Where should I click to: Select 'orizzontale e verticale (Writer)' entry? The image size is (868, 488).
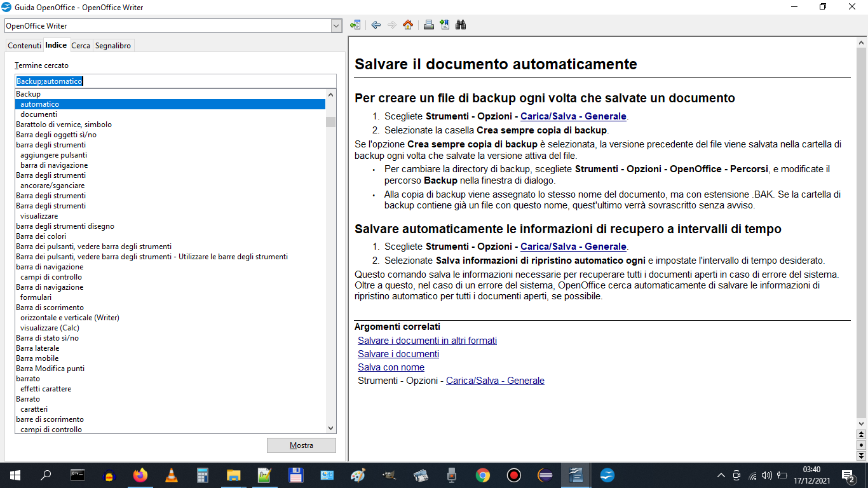[170, 318]
